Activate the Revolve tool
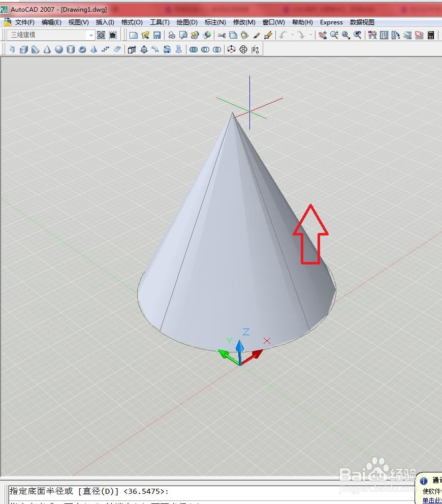The image size is (442, 504). click(167, 49)
